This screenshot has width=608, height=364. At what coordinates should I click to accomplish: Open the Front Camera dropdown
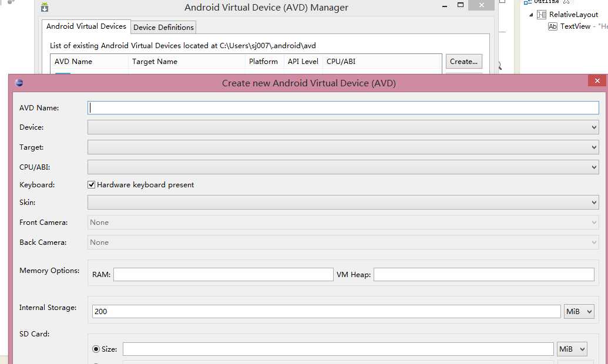coord(343,223)
